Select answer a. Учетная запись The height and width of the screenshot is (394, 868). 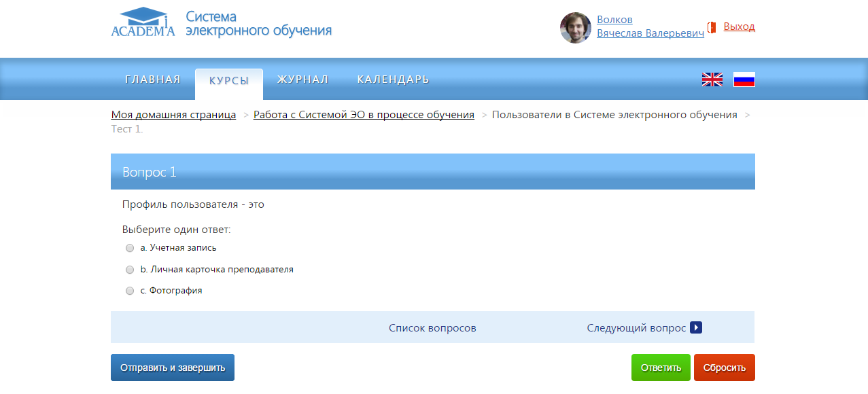130,249
